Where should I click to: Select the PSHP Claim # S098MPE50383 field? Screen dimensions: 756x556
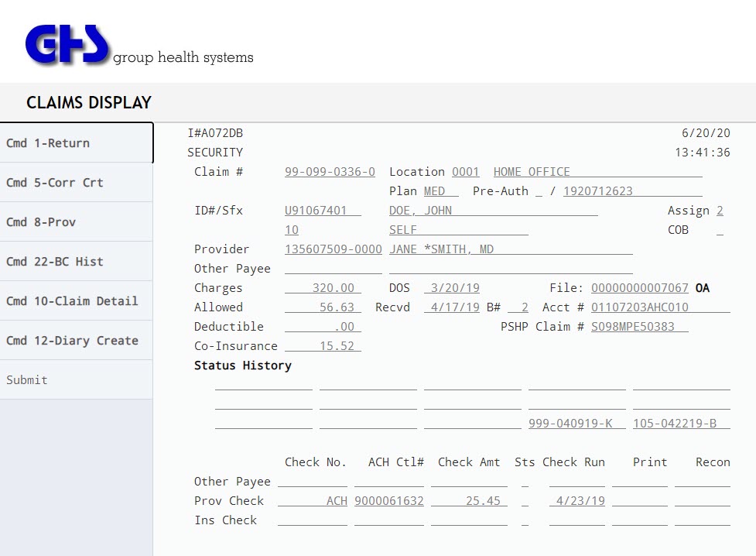(x=639, y=327)
